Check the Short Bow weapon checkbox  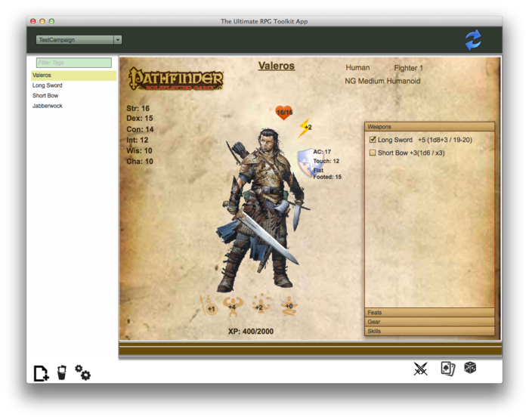coord(373,153)
